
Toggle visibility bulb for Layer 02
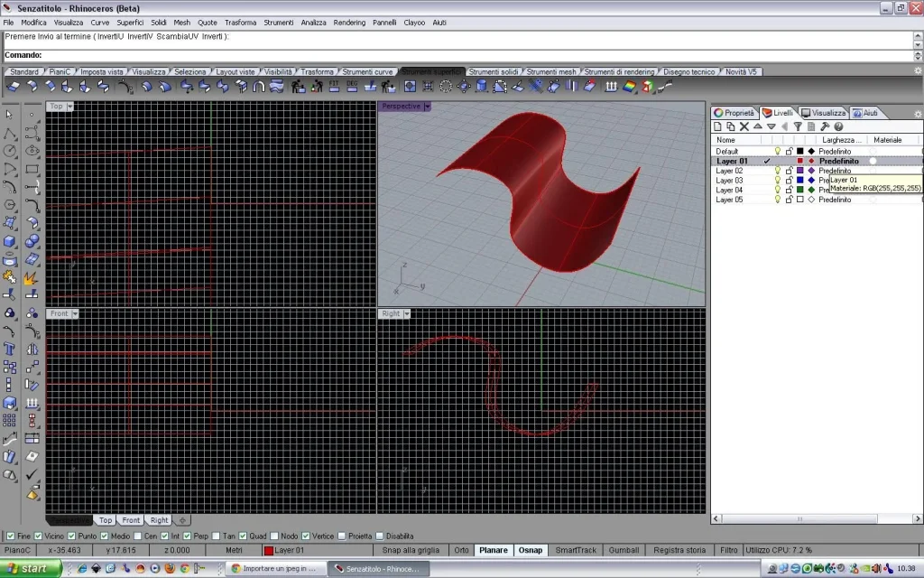(x=777, y=171)
